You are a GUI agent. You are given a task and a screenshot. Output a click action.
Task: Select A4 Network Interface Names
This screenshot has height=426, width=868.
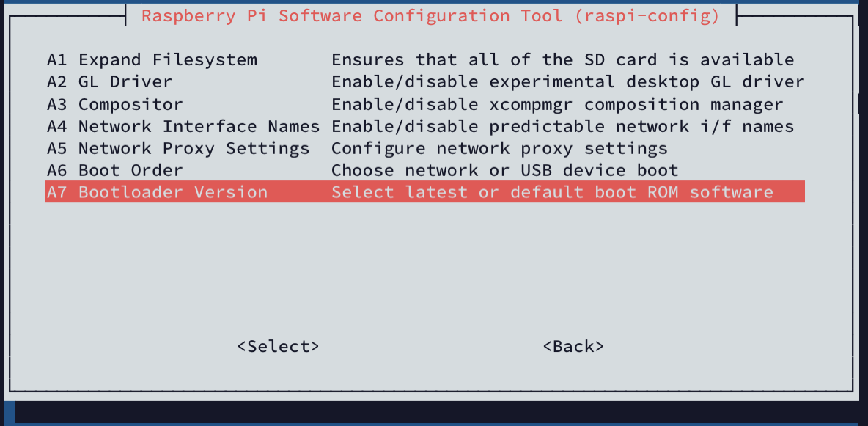[x=183, y=126]
